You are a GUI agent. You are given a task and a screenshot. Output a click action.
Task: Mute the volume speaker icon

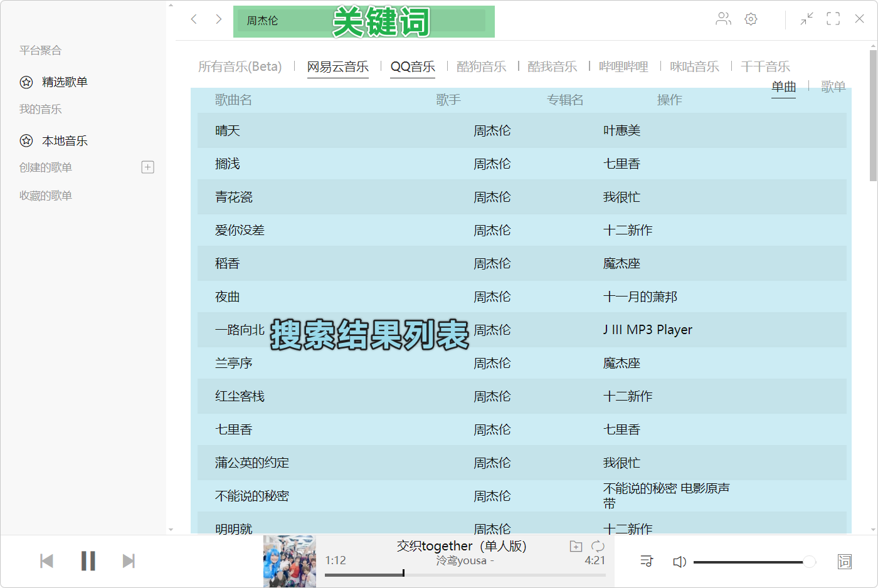(x=680, y=562)
